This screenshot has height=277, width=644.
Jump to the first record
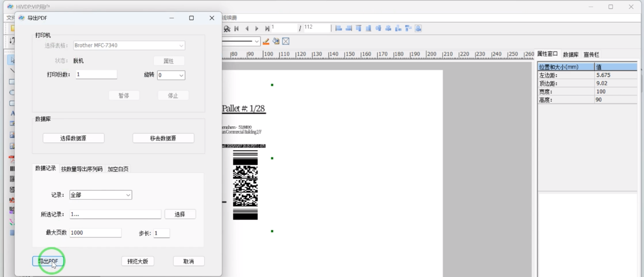tap(237, 28)
